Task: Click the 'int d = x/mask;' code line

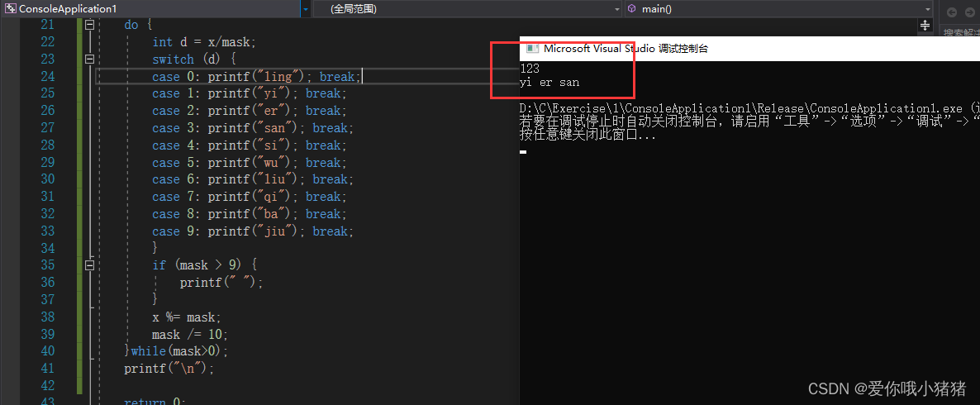Action: [204, 42]
